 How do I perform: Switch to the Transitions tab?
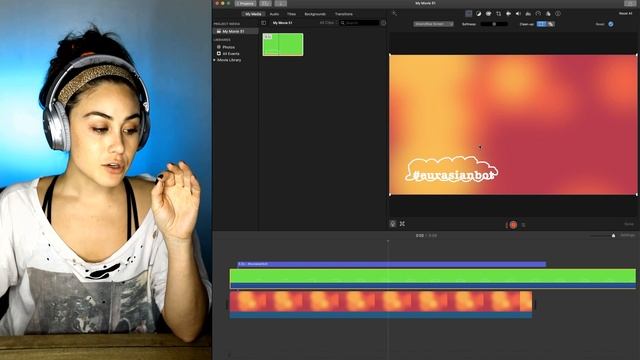point(344,14)
